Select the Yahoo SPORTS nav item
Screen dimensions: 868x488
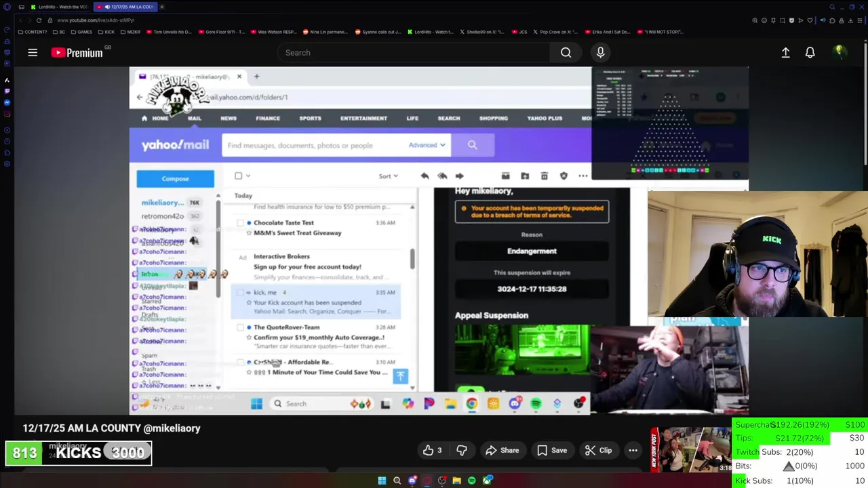311,119
